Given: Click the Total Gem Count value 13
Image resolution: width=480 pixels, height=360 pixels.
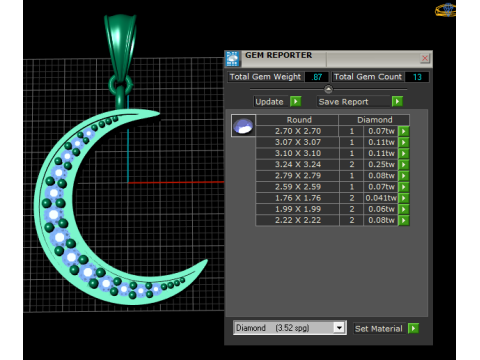Looking at the screenshot, I should tap(417, 77).
